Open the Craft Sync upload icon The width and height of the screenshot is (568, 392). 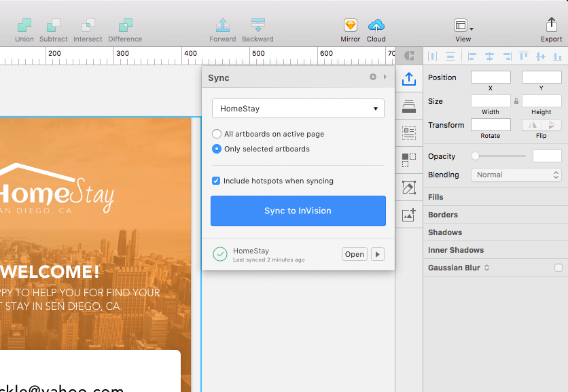point(408,79)
